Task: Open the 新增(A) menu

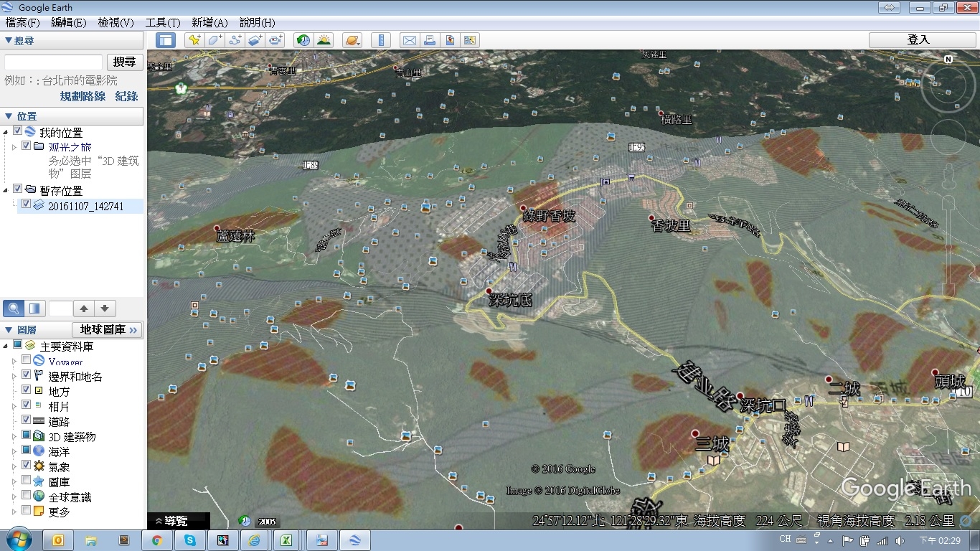Action: [x=209, y=23]
